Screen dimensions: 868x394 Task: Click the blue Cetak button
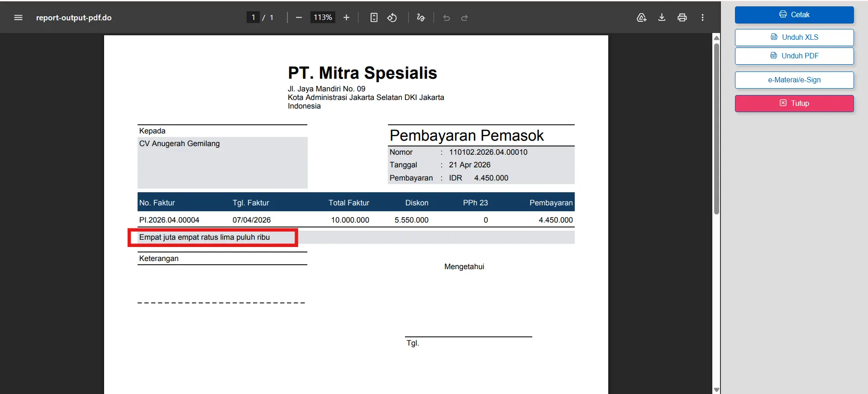pyautogui.click(x=794, y=14)
